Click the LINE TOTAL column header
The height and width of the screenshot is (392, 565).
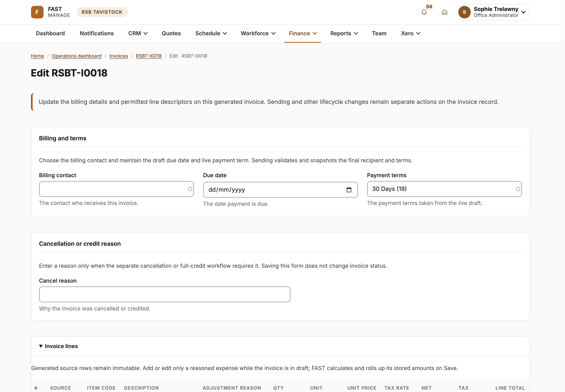pyautogui.click(x=510, y=388)
